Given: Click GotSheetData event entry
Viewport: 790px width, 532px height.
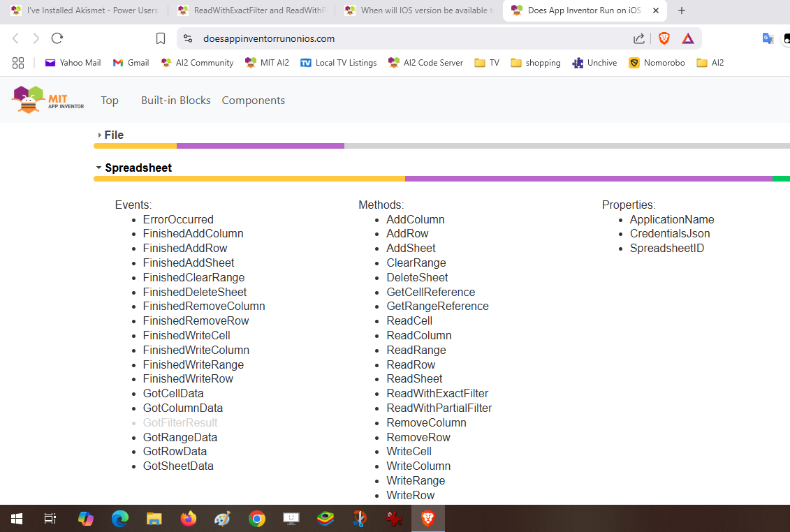Looking at the screenshot, I should point(178,466).
